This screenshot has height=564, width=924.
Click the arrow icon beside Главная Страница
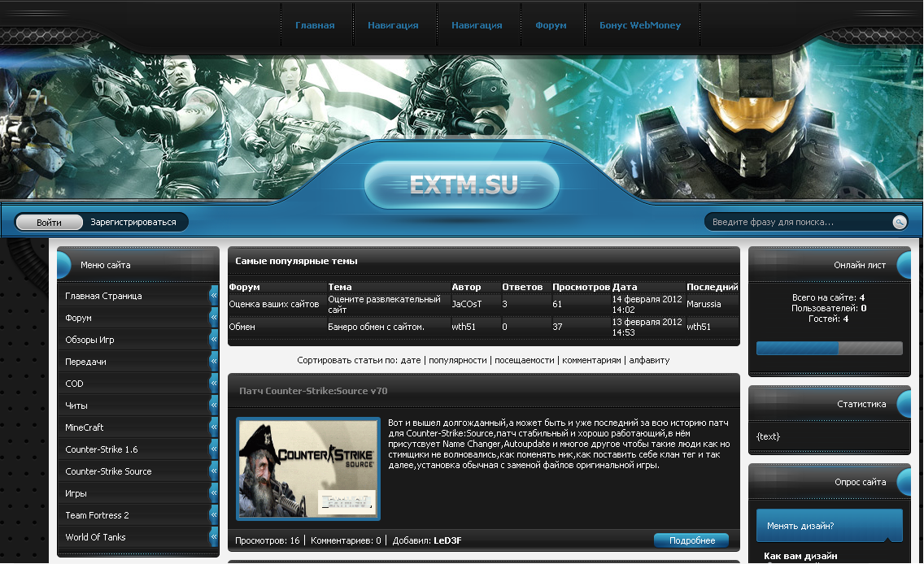pos(214,296)
